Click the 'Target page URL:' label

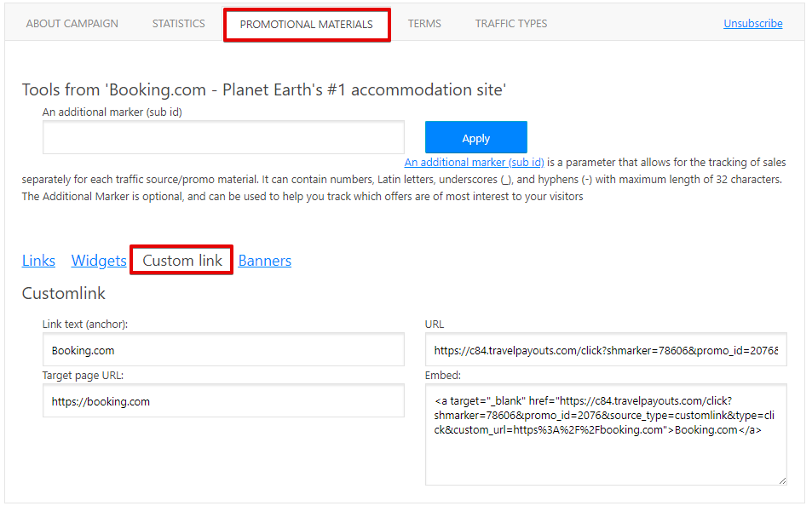point(83,376)
